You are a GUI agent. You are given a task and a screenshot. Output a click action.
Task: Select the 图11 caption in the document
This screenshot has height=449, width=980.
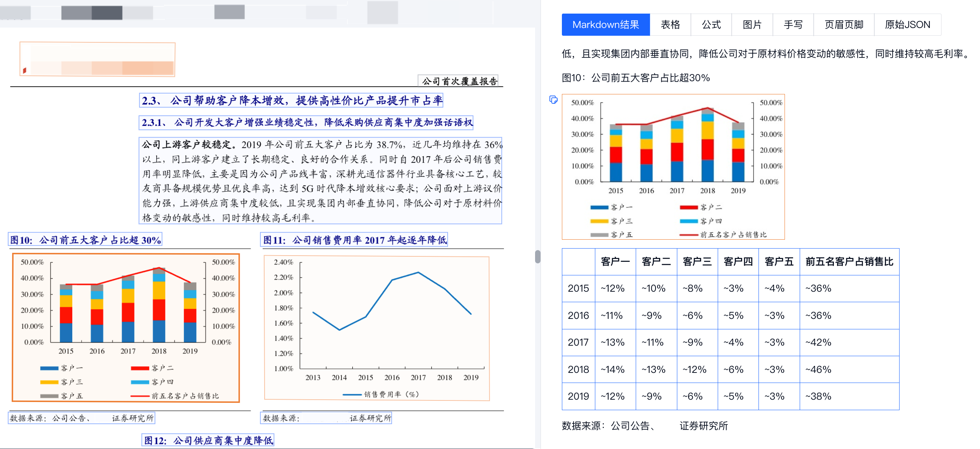click(x=354, y=240)
